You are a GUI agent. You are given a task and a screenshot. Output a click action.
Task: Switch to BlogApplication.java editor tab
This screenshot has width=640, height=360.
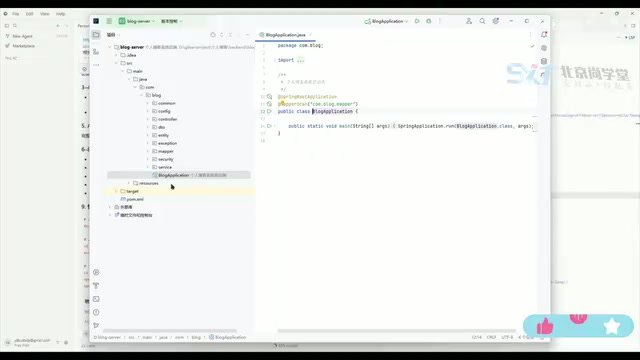coord(285,35)
